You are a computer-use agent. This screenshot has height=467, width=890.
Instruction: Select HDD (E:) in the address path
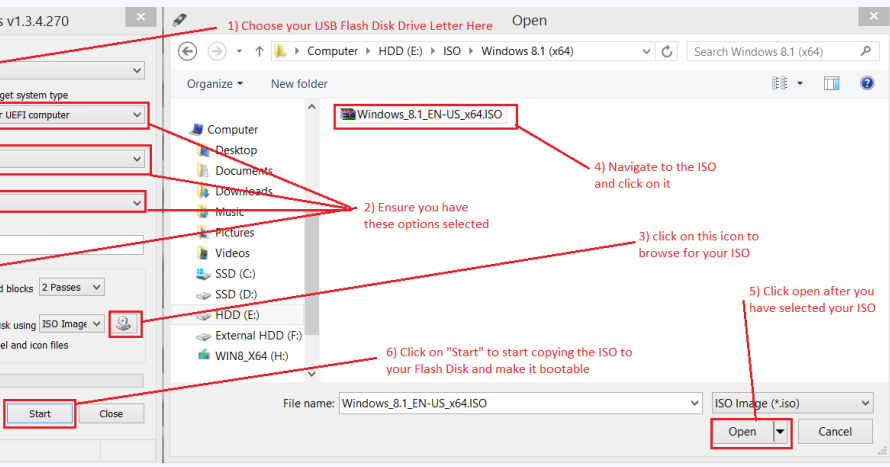click(400, 51)
